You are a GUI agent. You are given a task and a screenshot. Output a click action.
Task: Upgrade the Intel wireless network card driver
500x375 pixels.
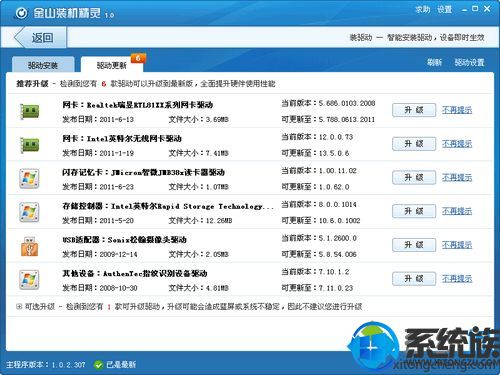[x=414, y=144]
